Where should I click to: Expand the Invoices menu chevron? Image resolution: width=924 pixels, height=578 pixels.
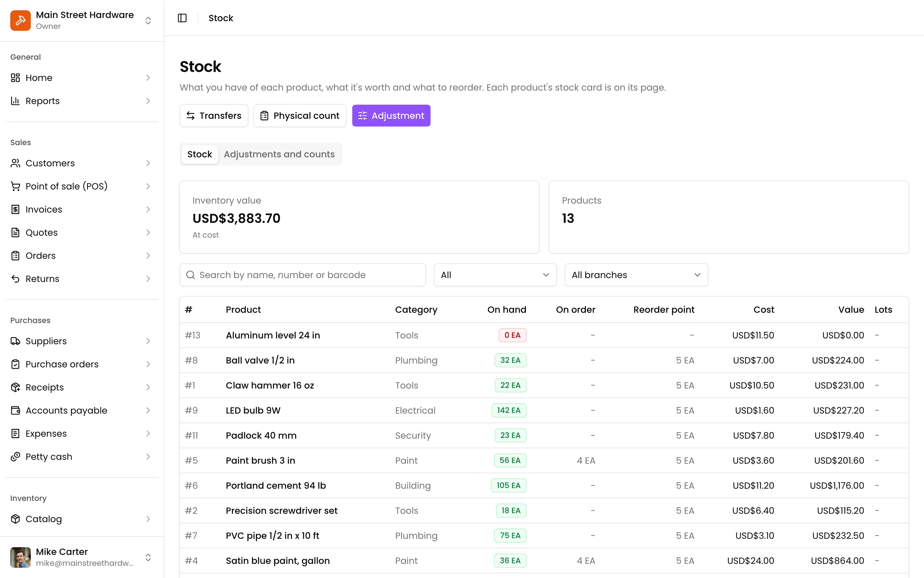148,209
